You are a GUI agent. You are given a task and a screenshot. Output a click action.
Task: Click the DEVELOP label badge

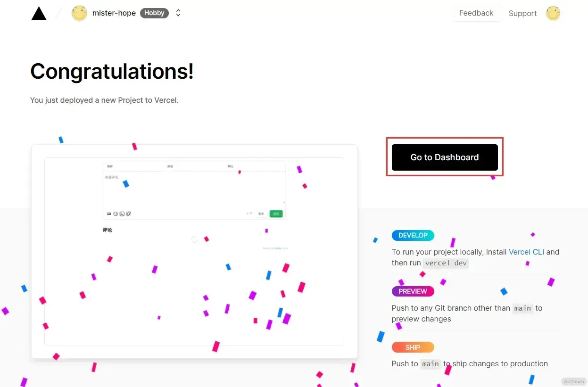(413, 235)
